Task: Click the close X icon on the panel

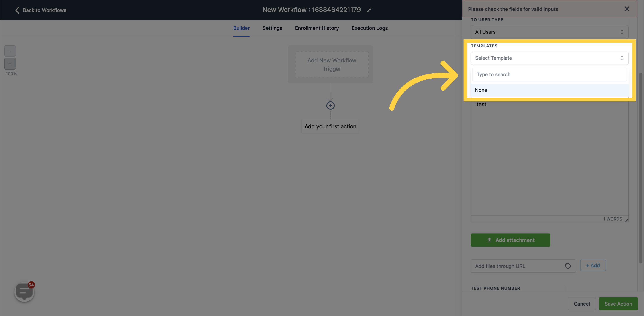Action: (x=627, y=9)
